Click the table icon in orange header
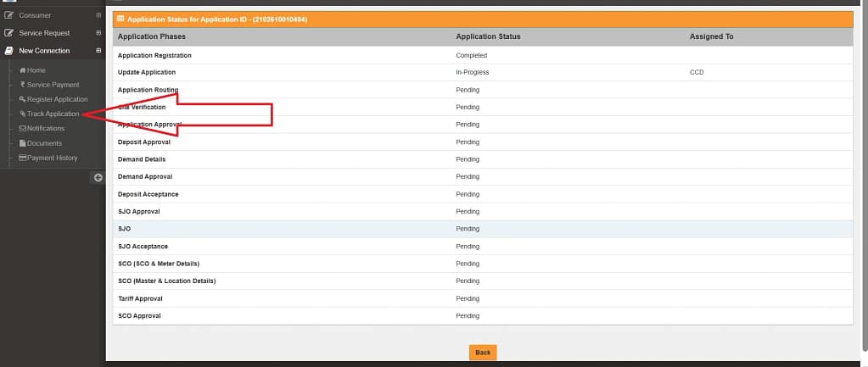 pos(120,19)
